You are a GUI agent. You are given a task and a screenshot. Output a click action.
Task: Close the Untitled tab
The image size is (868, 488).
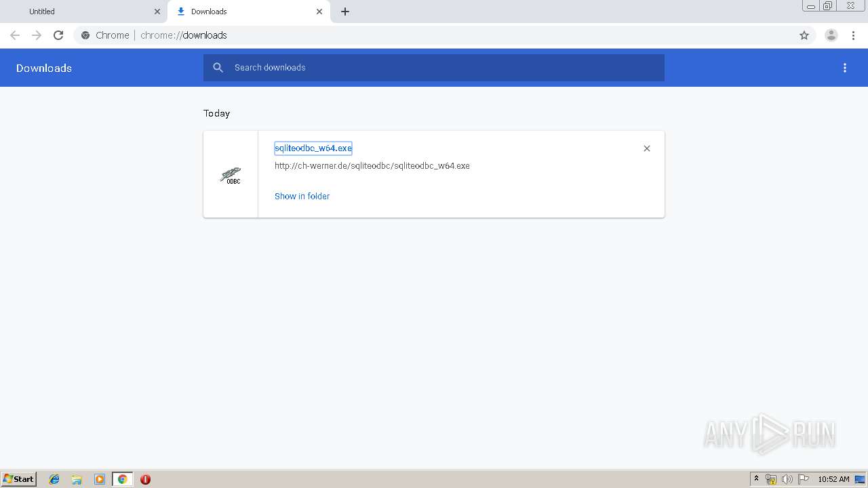[x=157, y=12]
